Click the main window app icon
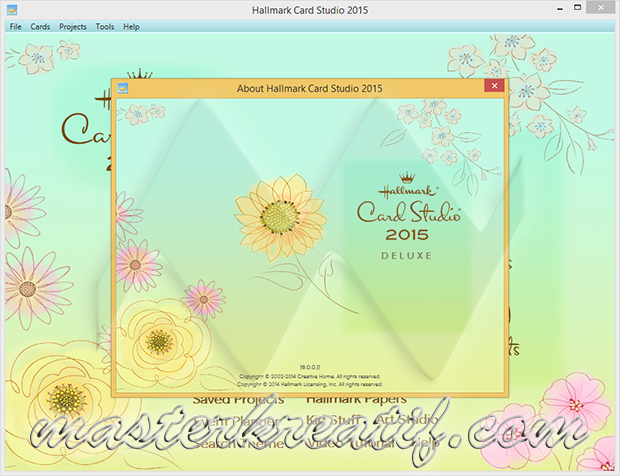Viewport: 620px width, 476px height. click(x=12, y=9)
